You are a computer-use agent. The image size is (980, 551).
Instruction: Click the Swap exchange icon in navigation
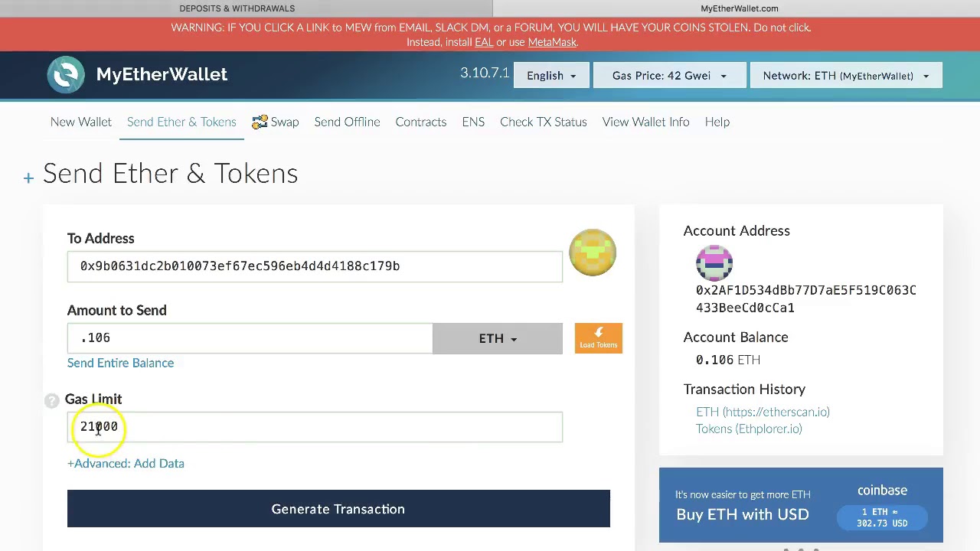coord(260,122)
